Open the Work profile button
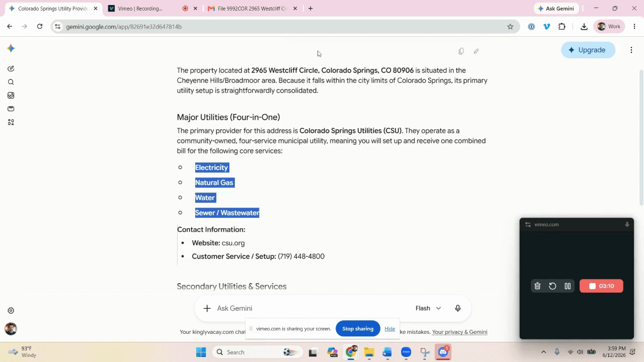644x362 pixels. pyautogui.click(x=609, y=27)
